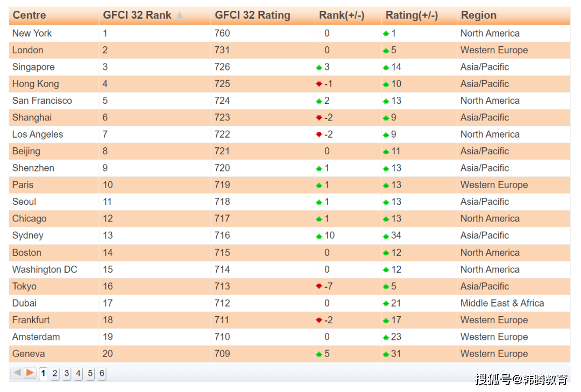This screenshot has height=392, width=581.
Task: Sort table by Centre column header
Action: pos(29,16)
